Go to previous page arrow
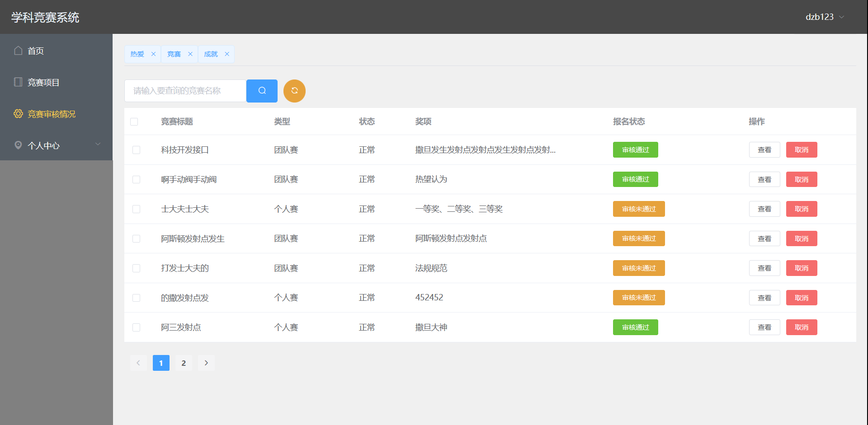868x425 pixels. click(138, 363)
